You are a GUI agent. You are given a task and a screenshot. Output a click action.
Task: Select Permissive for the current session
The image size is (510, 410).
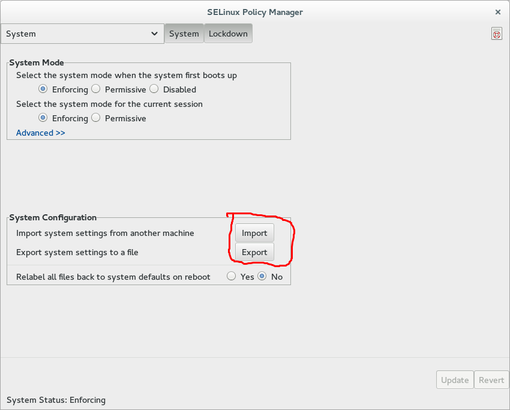point(96,118)
